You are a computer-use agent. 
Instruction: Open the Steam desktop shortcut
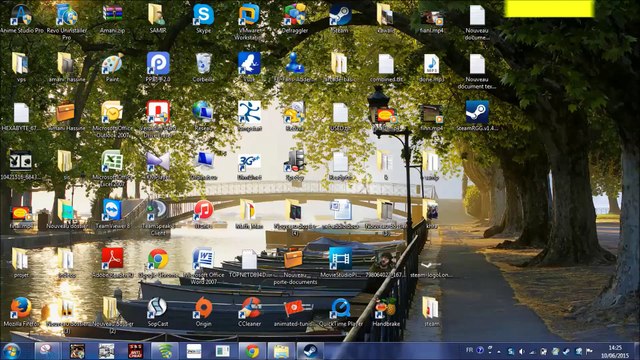click(x=340, y=18)
